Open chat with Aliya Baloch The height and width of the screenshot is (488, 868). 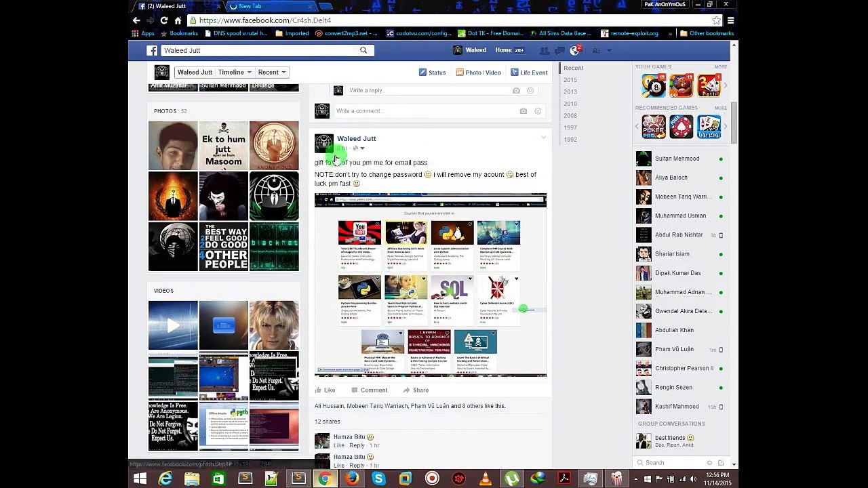click(x=680, y=178)
